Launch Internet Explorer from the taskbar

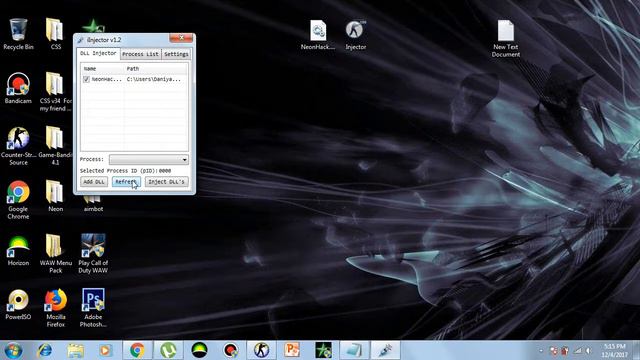click(x=44, y=350)
